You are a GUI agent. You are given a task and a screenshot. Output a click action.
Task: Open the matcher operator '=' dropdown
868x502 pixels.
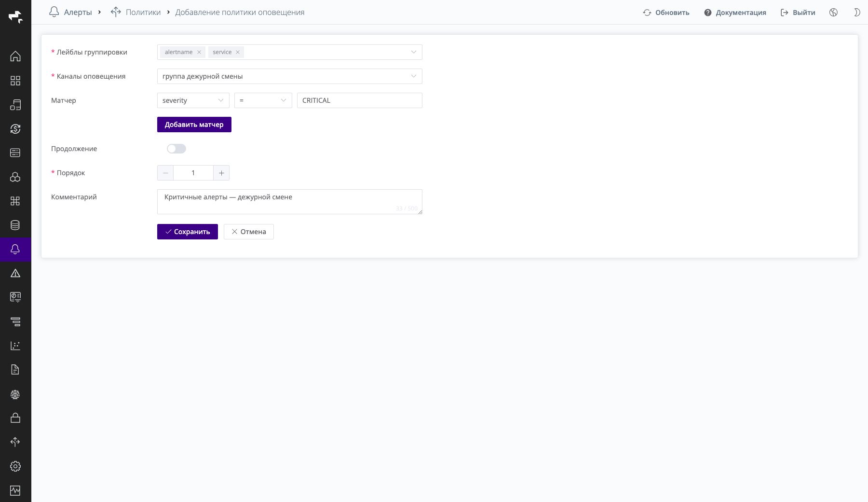pyautogui.click(x=263, y=100)
